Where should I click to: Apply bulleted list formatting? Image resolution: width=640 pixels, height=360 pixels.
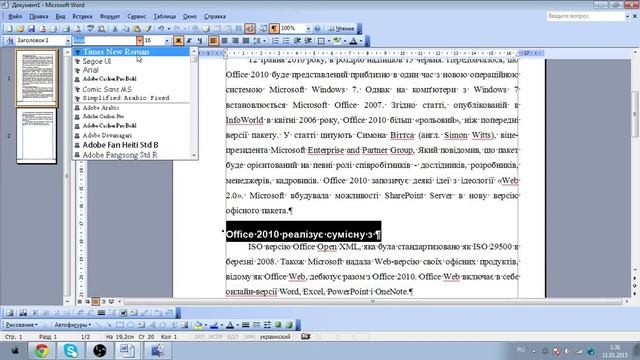[x=287, y=40]
